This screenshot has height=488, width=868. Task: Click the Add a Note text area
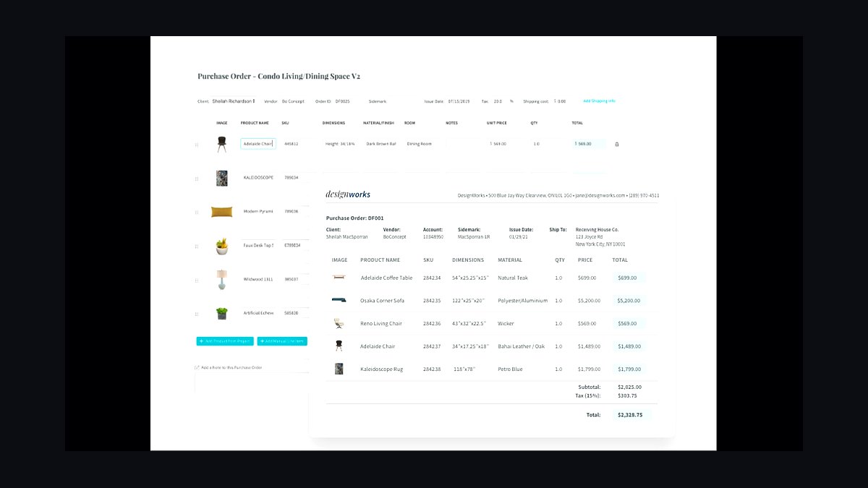[252, 383]
